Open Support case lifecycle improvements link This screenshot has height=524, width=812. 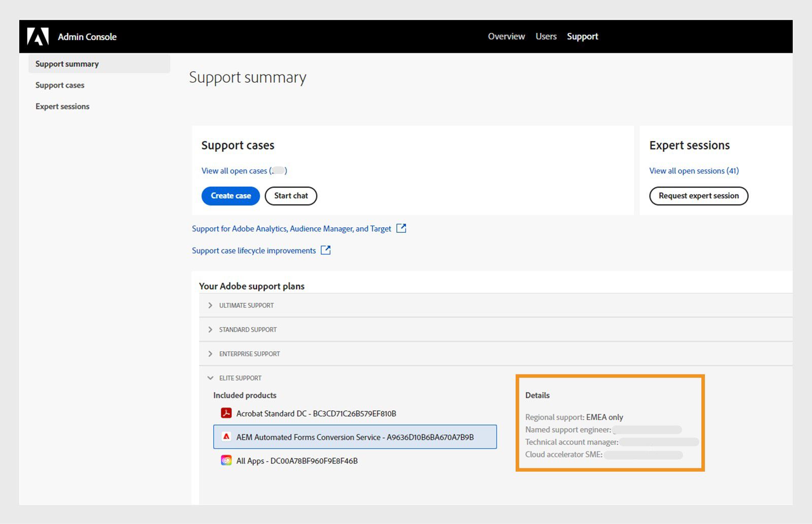(x=254, y=251)
